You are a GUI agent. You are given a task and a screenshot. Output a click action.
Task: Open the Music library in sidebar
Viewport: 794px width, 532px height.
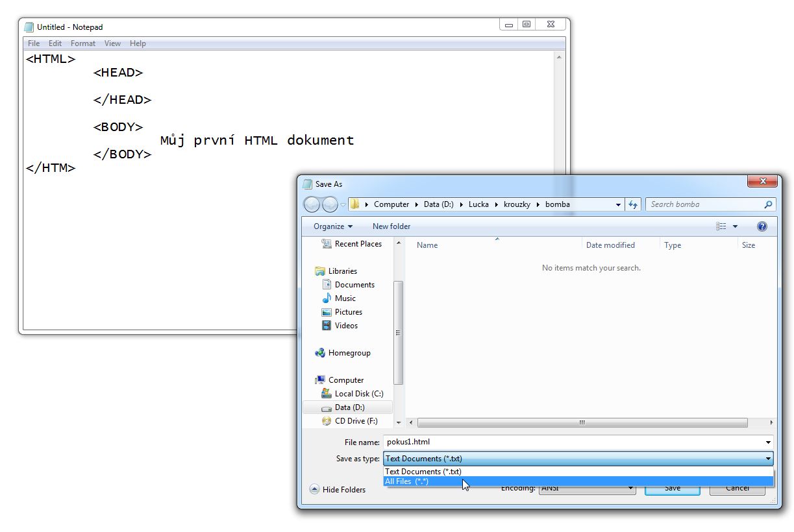point(345,298)
